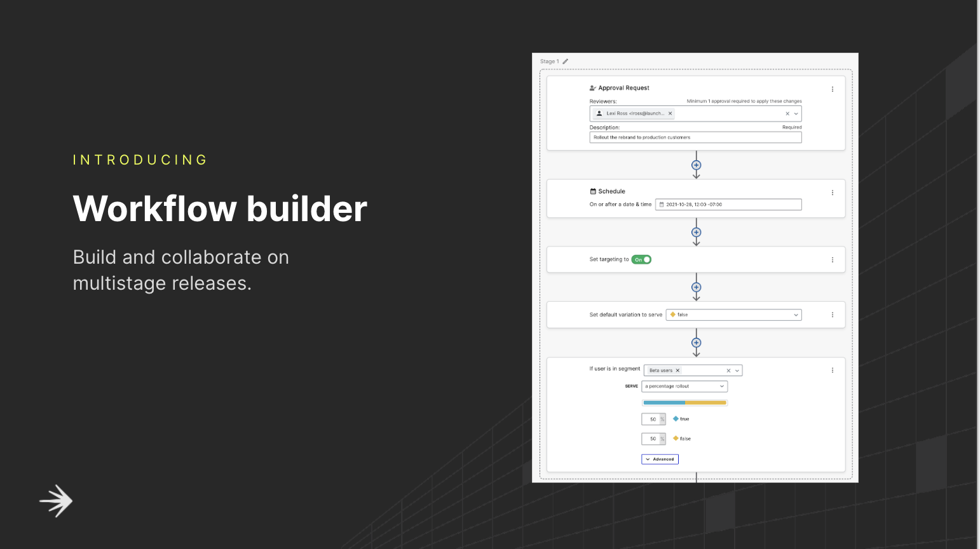
Task: Open Set targeting step options menu
Action: click(x=833, y=260)
